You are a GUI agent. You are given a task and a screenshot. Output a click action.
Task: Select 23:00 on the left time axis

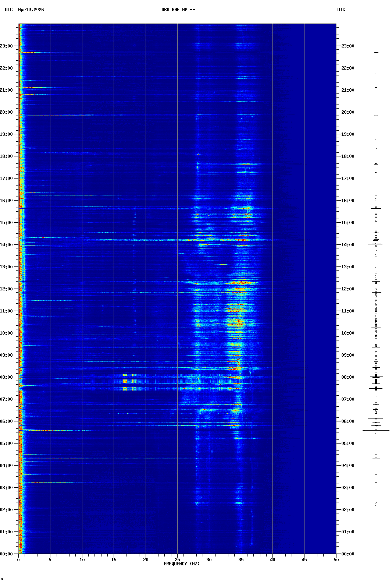tap(6, 46)
